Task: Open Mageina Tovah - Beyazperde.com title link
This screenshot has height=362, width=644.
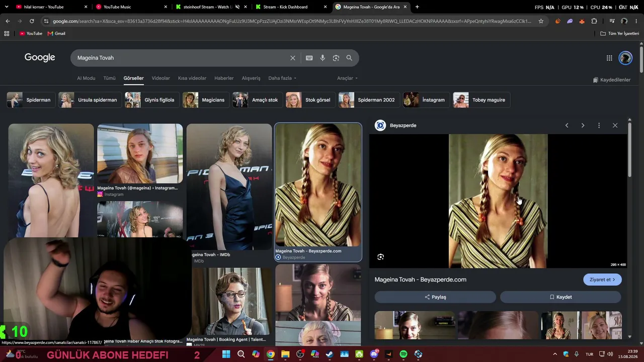Action: point(421,280)
